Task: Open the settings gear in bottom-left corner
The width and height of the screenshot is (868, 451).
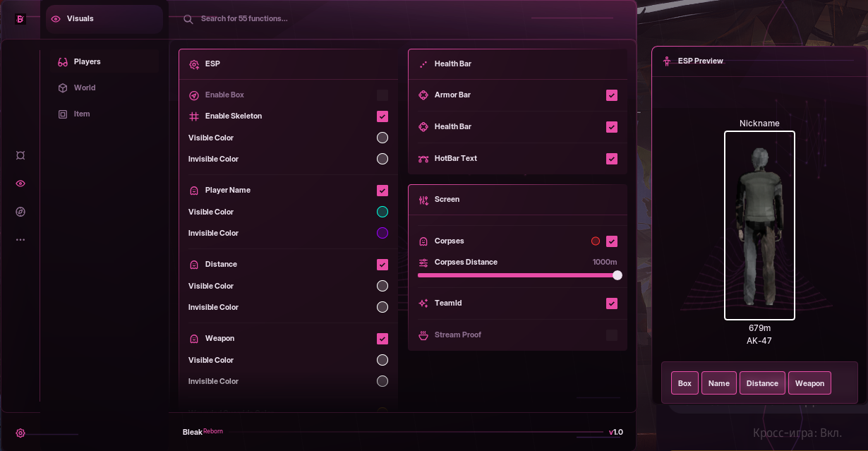Action: point(20,433)
